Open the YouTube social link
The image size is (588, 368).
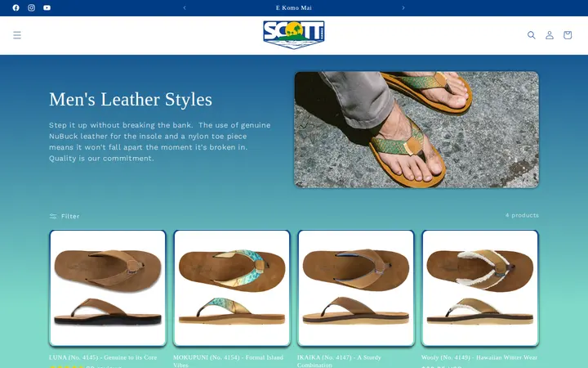pyautogui.click(x=47, y=7)
